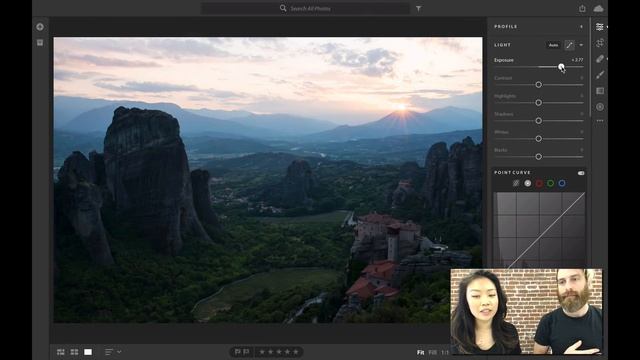640x360 pixels.
Task: Click the Shadows slider handle
Action: click(x=538, y=121)
